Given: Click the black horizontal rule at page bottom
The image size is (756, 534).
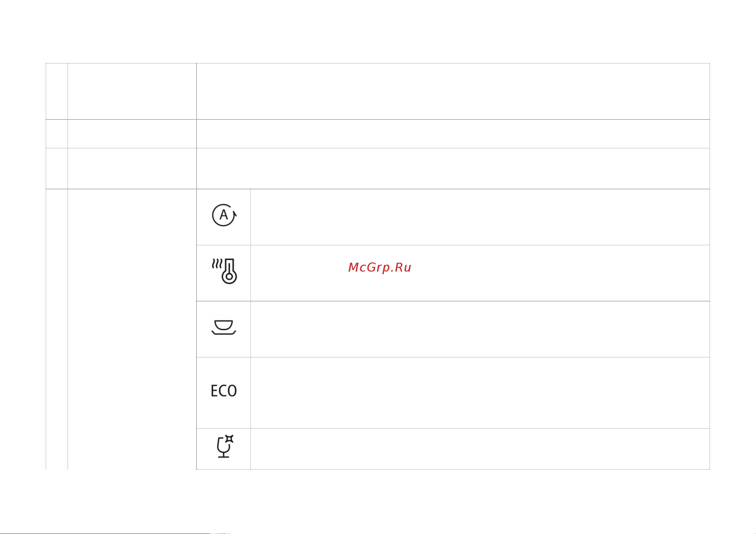Looking at the screenshot, I should pos(105,533).
